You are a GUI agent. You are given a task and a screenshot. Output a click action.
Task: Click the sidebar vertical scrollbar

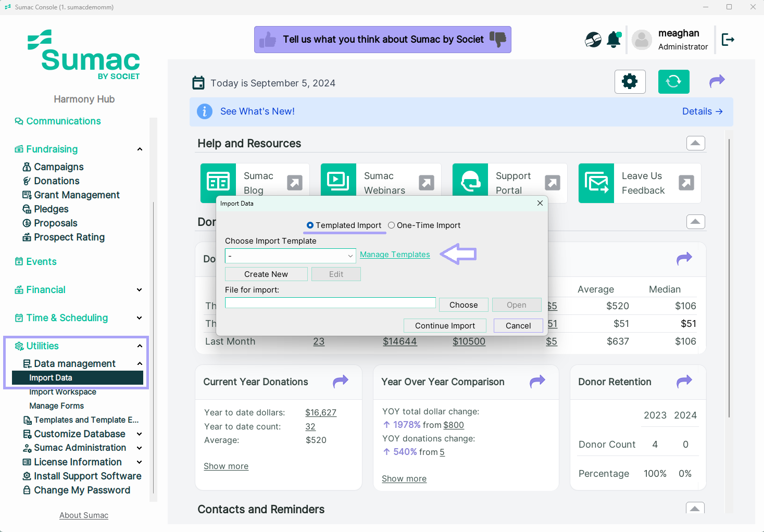pyautogui.click(x=153, y=347)
